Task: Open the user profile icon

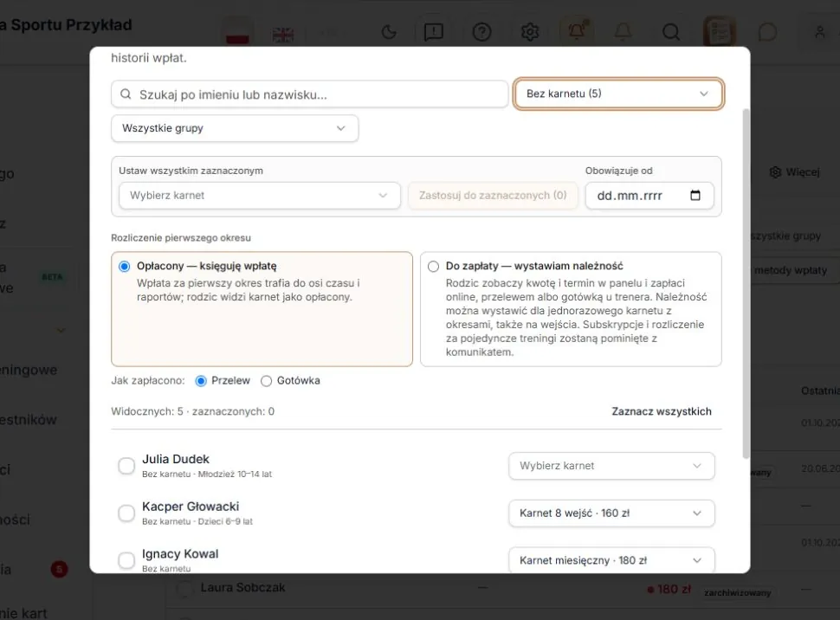Action: pyautogui.click(x=819, y=32)
